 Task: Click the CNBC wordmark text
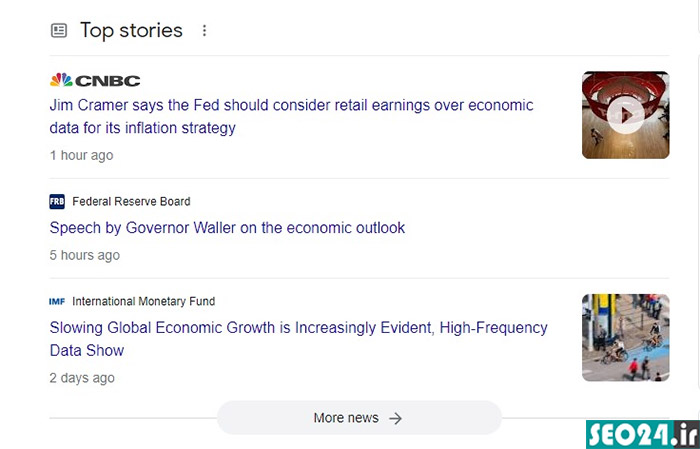pyautogui.click(x=108, y=81)
